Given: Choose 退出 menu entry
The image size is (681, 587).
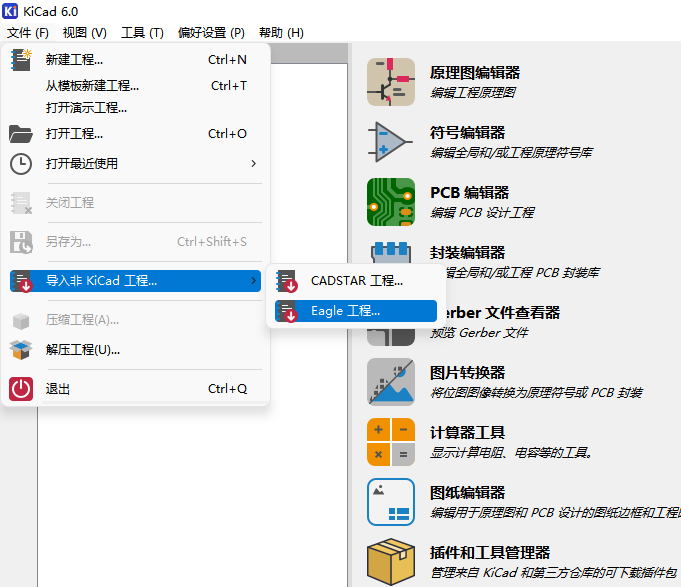Looking at the screenshot, I should [136, 389].
